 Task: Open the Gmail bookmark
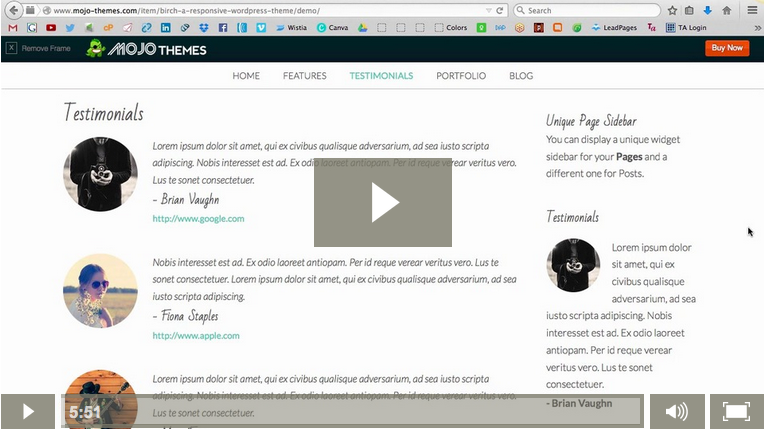pos(13,28)
